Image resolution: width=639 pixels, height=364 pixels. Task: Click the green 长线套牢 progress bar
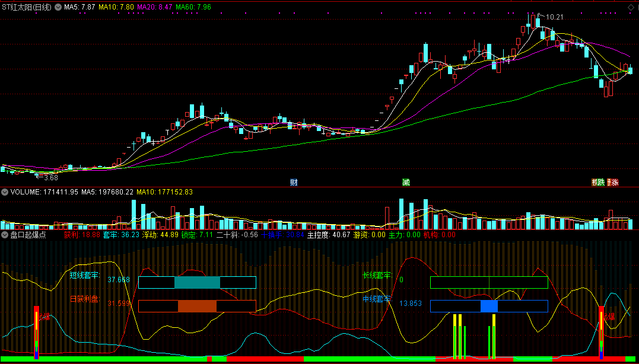pos(489,282)
